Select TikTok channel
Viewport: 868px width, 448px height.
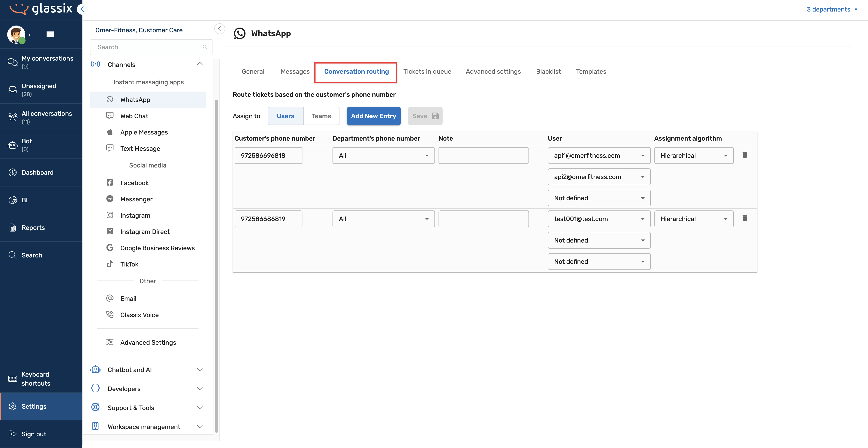129,264
